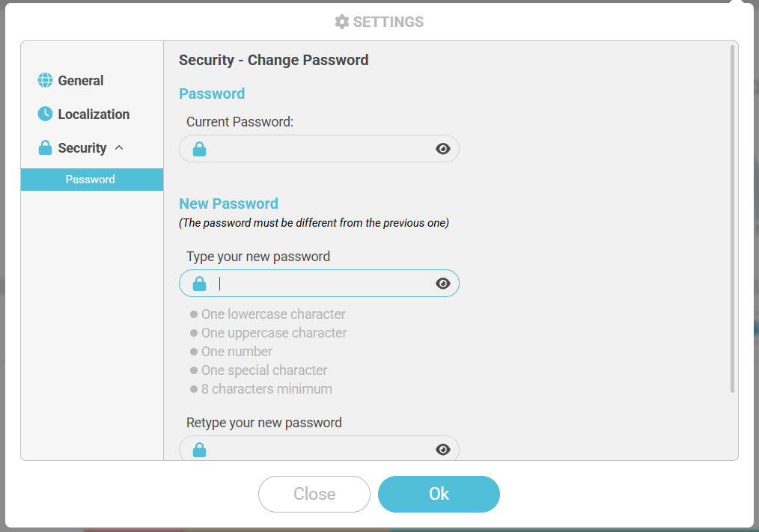Open the Localization settings section
Viewport: 759px width, 532px height.
(x=94, y=114)
